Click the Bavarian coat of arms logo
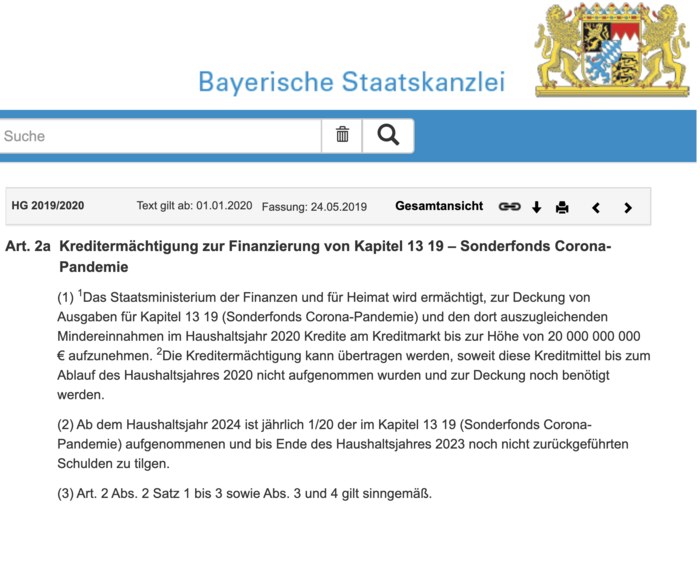The height and width of the screenshot is (564, 700). [612, 49]
